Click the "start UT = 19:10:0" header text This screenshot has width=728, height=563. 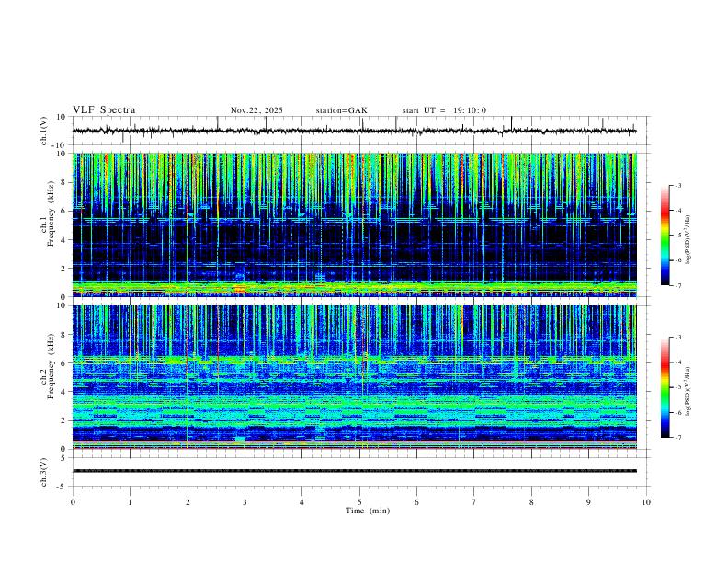[444, 110]
